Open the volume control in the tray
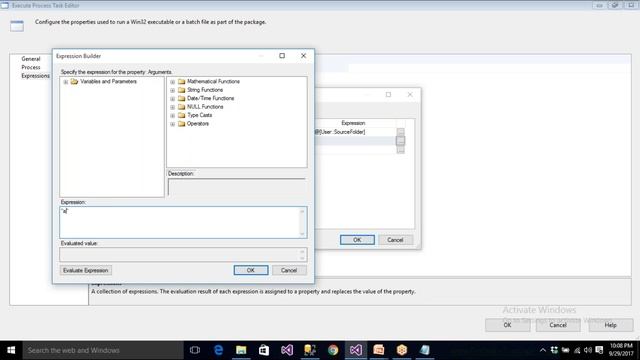 click(588, 350)
